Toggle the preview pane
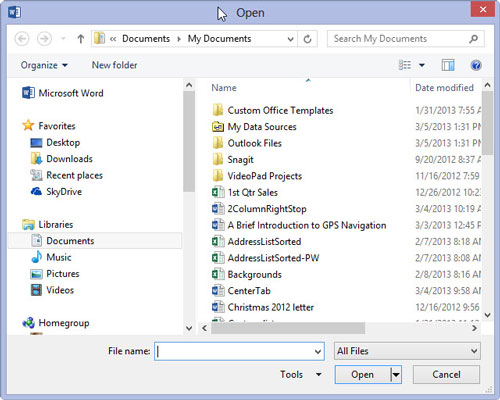This screenshot has height=400, width=500. coord(448,65)
